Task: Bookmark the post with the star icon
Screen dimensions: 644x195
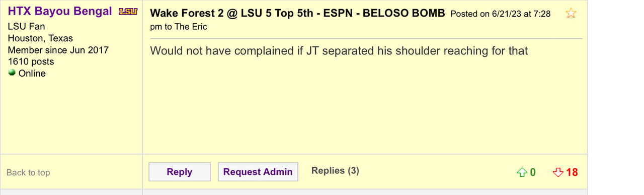Action: click(x=571, y=14)
